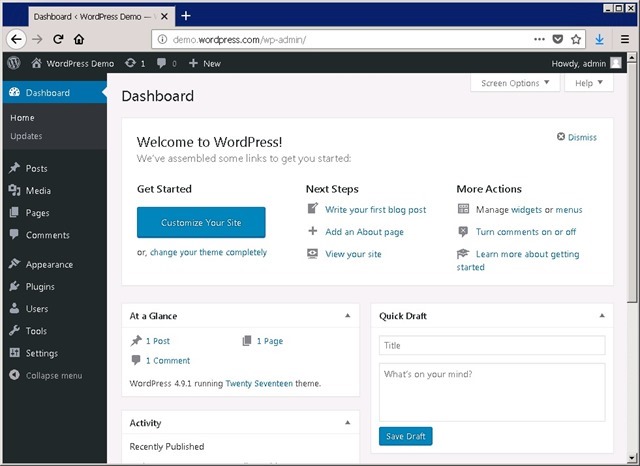Open Tools in the sidebar
640x466 pixels.
[55, 331]
